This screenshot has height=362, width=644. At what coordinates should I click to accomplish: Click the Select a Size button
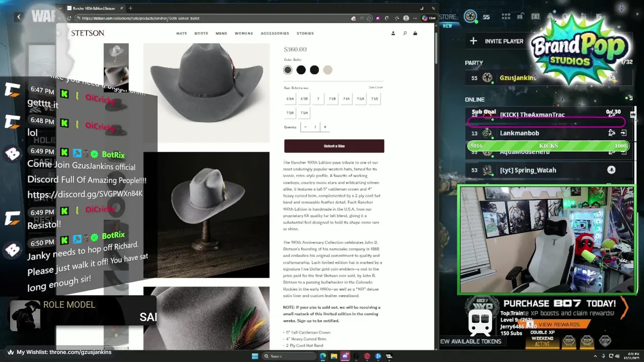click(334, 146)
